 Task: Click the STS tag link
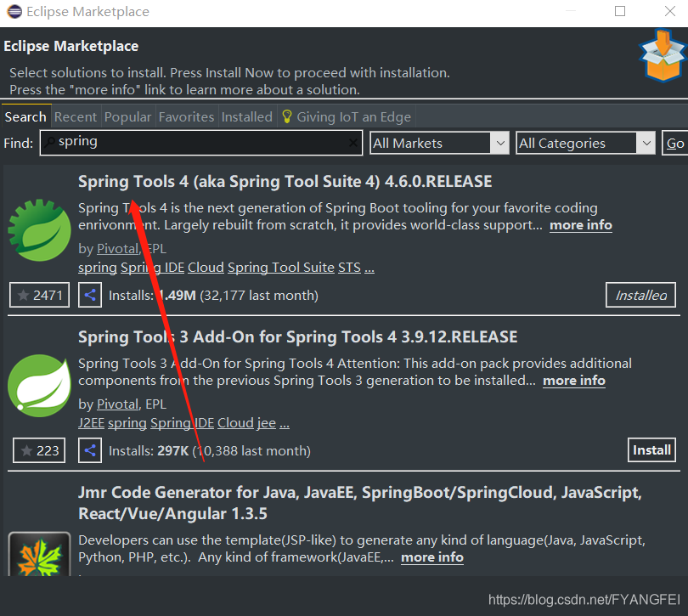(x=349, y=268)
